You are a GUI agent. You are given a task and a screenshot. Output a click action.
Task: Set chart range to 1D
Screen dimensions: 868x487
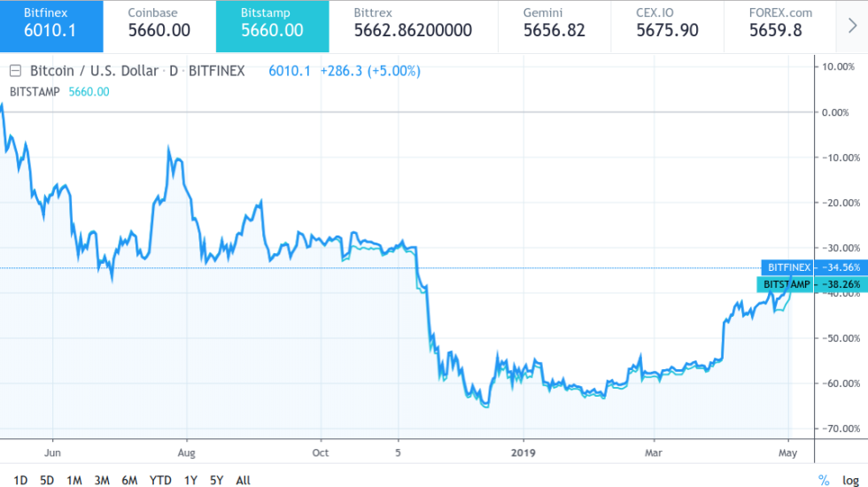[x=20, y=480]
